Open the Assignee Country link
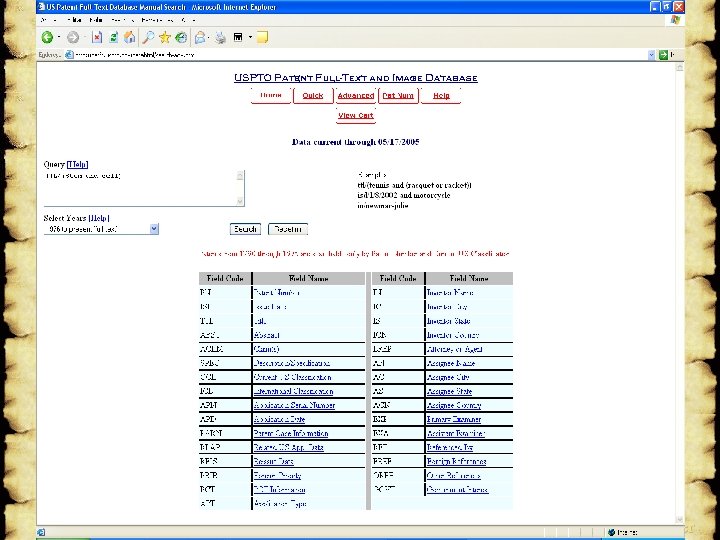 click(454, 405)
